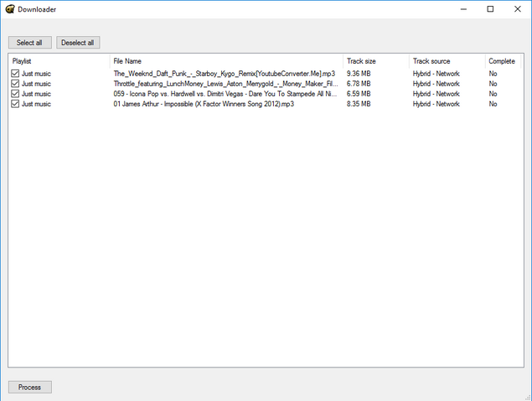Toggle checkbox for the Icona Pop vs. Hardwell track
Image resolution: width=532 pixels, height=401 pixels.
click(15, 94)
